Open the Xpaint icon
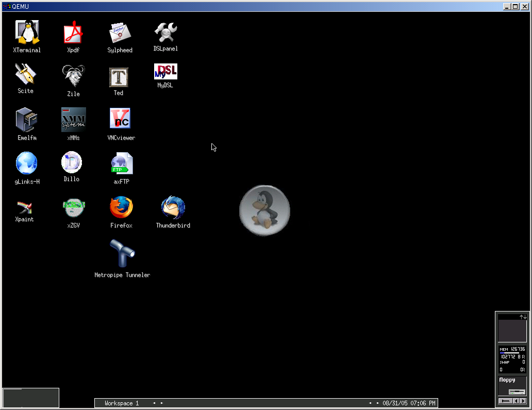532x410 pixels. click(x=24, y=207)
